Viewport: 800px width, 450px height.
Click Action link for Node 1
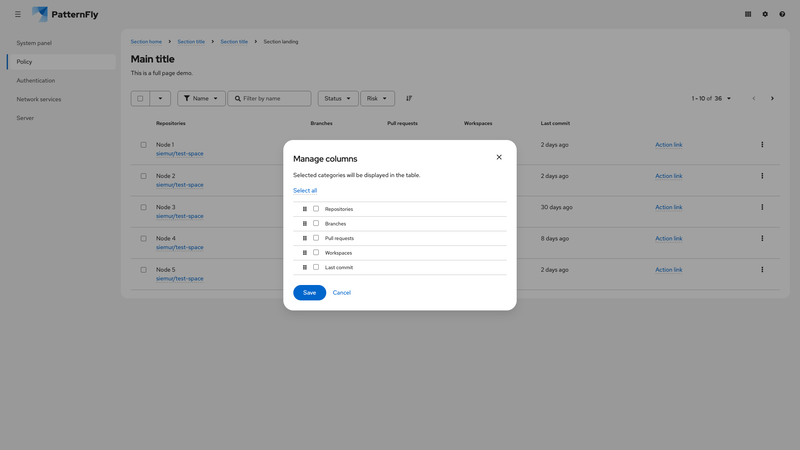pos(668,145)
